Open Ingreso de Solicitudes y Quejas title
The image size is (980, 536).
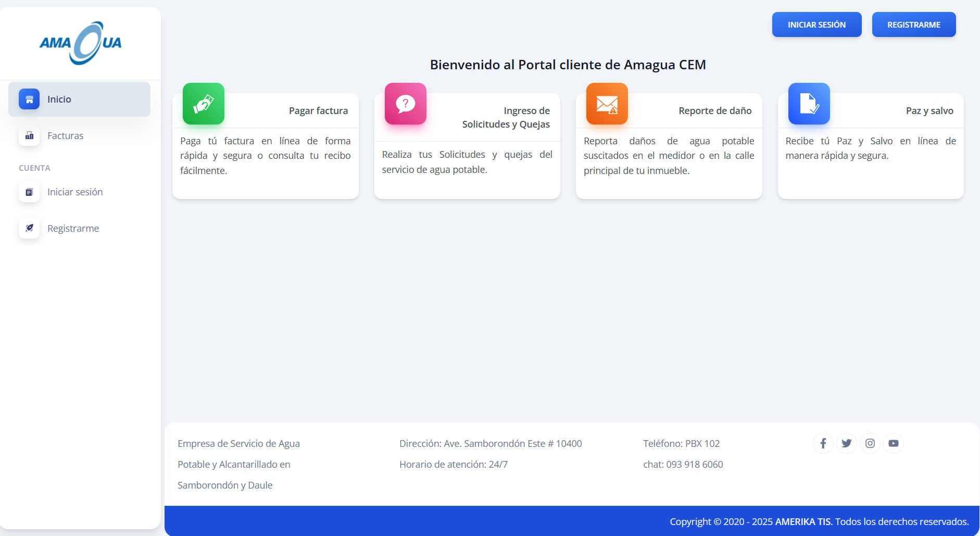coord(506,117)
